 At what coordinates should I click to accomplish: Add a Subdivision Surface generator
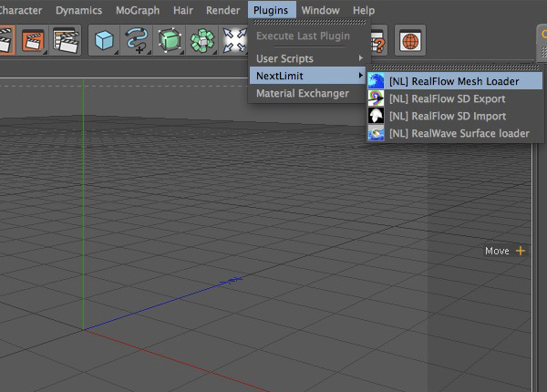pos(170,40)
